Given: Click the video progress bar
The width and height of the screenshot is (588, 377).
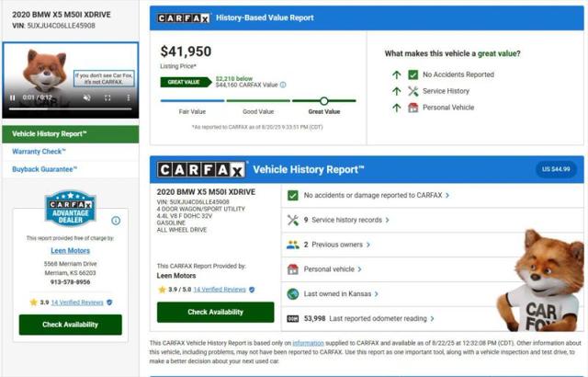Looking at the screenshot, I should (71, 109).
